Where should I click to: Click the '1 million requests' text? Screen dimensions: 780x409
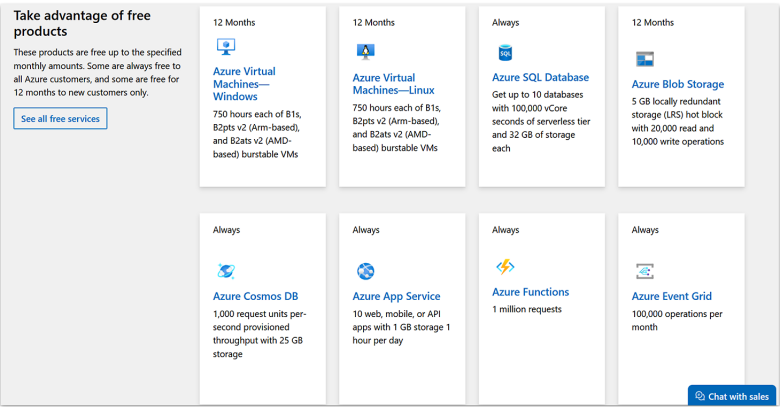point(527,309)
